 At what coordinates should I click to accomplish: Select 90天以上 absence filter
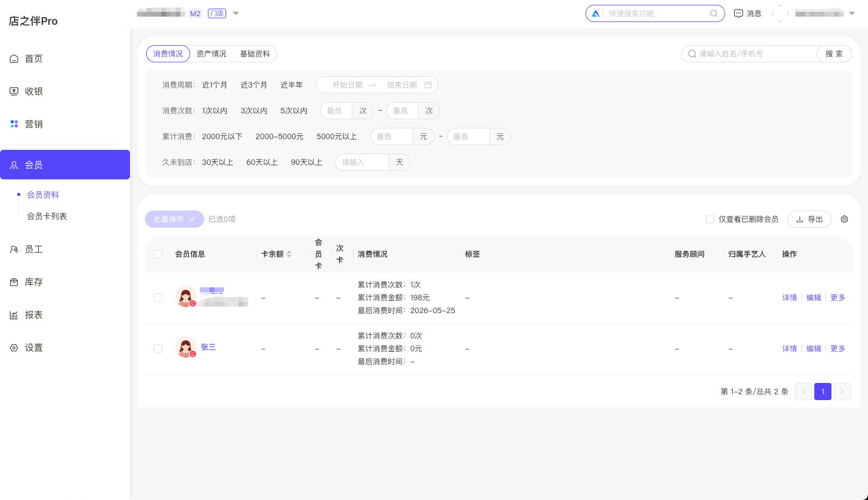[307, 162]
